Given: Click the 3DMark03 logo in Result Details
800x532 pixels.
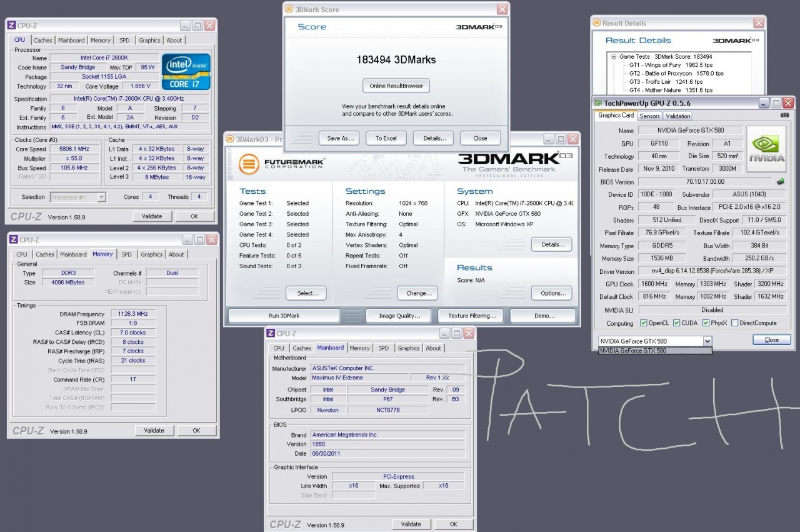Looking at the screenshot, I should click(736, 41).
